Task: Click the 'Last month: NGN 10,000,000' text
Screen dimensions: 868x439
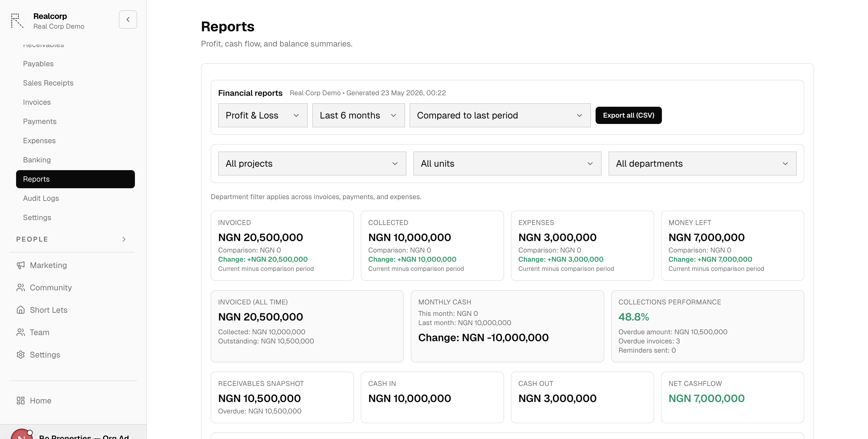Action: 465,323
